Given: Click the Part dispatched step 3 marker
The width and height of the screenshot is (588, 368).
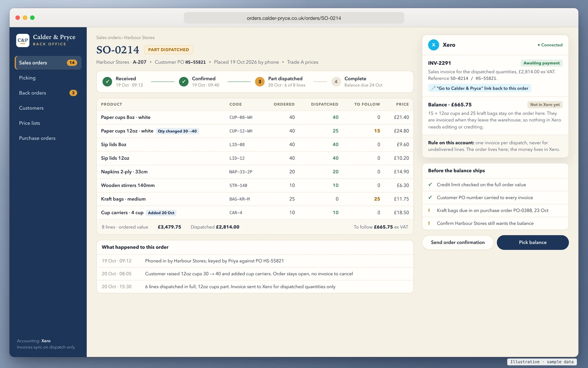Looking at the screenshot, I should click(260, 82).
